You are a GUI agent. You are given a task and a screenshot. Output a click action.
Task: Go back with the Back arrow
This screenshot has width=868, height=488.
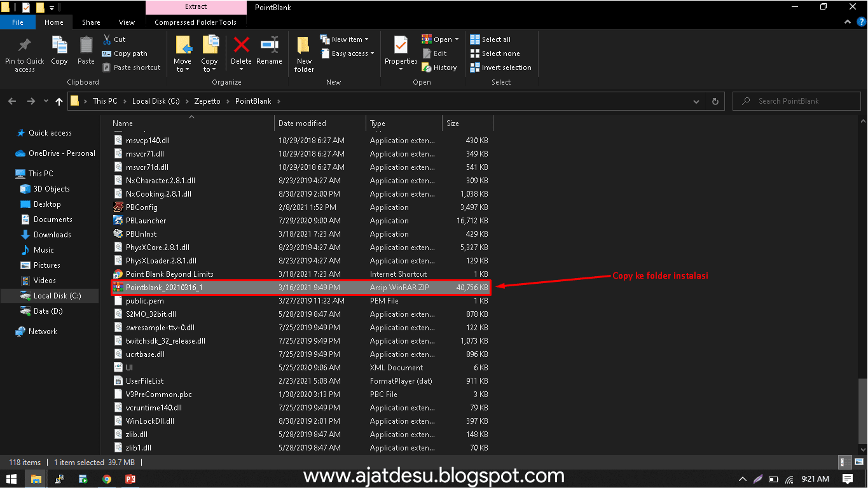click(x=13, y=101)
